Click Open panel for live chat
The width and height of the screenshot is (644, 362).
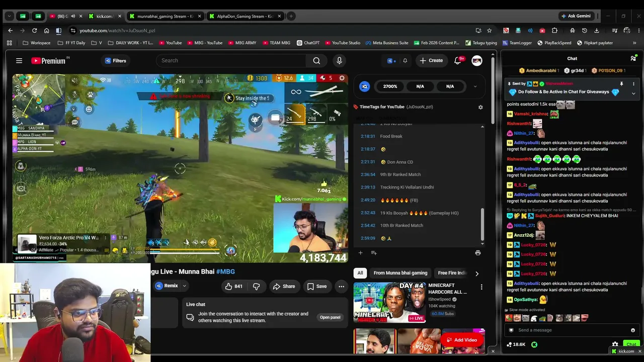click(x=330, y=317)
